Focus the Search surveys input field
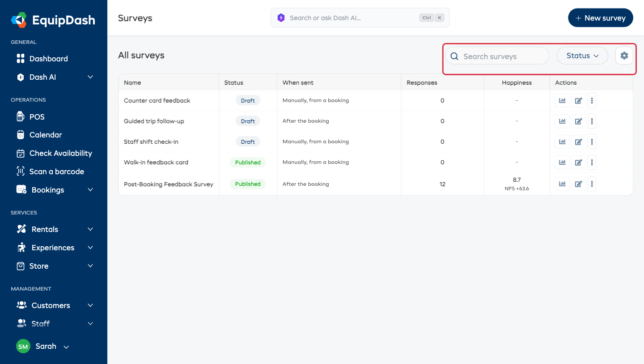 497,56
